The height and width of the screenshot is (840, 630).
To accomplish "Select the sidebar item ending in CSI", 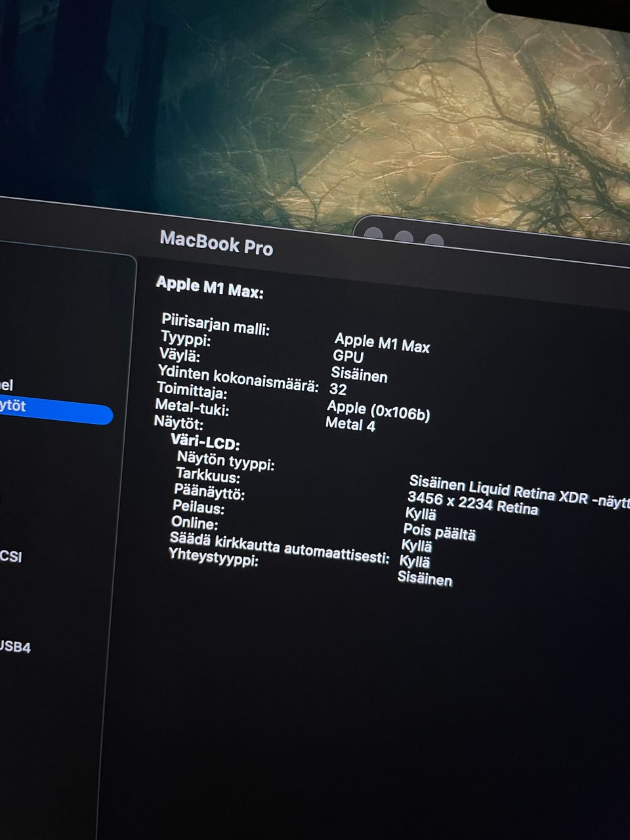I will click(x=10, y=556).
